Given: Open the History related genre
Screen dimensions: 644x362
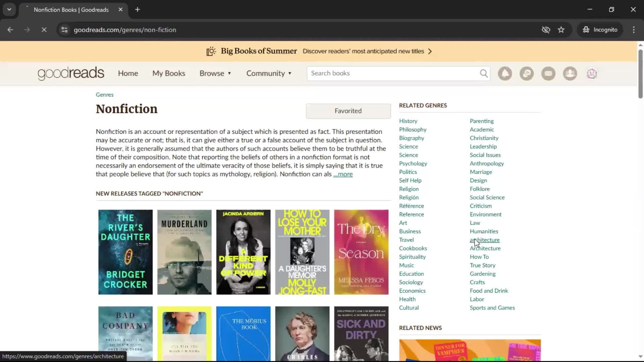Looking at the screenshot, I should click(x=408, y=121).
